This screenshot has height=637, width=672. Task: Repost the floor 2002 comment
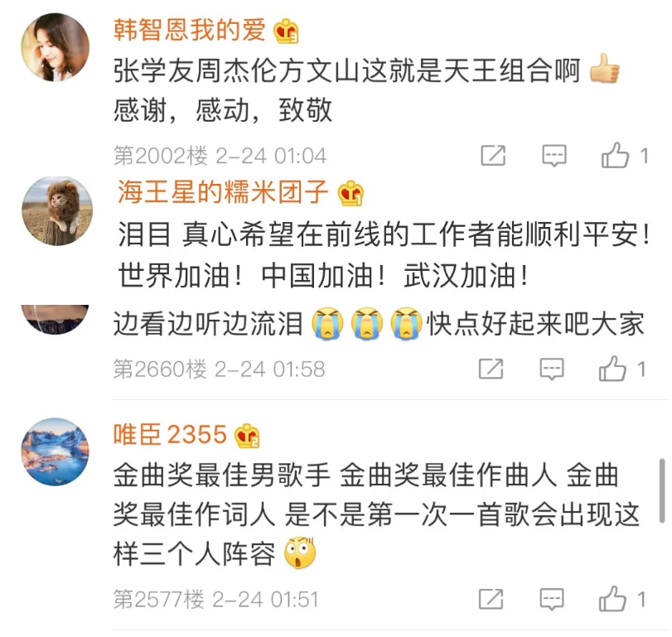click(x=493, y=155)
